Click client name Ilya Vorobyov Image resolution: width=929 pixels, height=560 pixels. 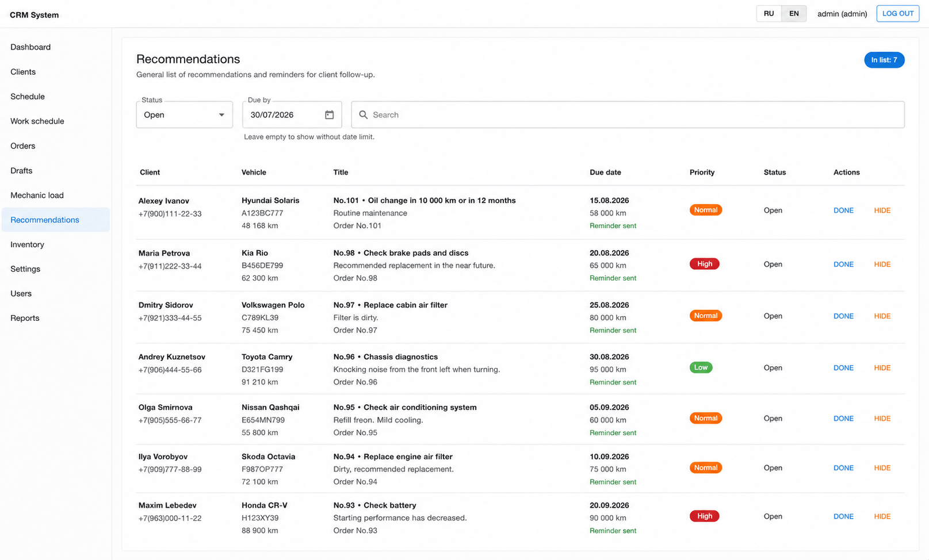click(x=163, y=457)
